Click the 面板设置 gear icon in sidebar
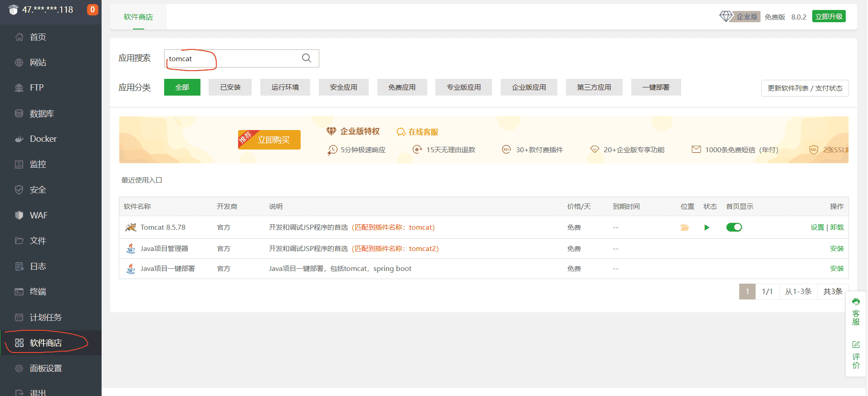 click(19, 368)
